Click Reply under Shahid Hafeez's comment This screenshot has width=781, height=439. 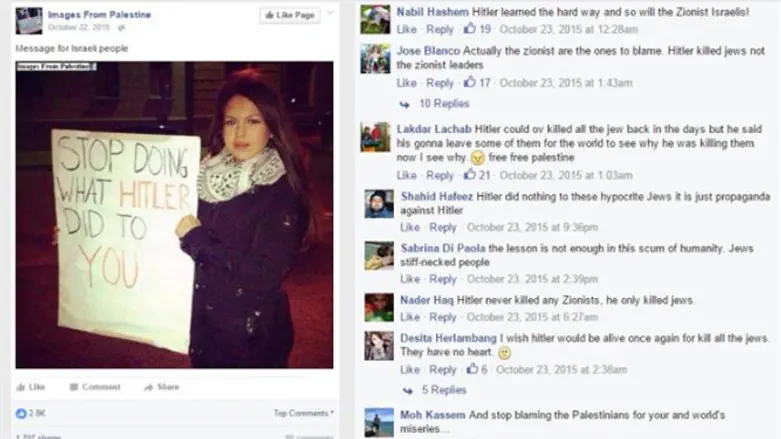pos(443,227)
